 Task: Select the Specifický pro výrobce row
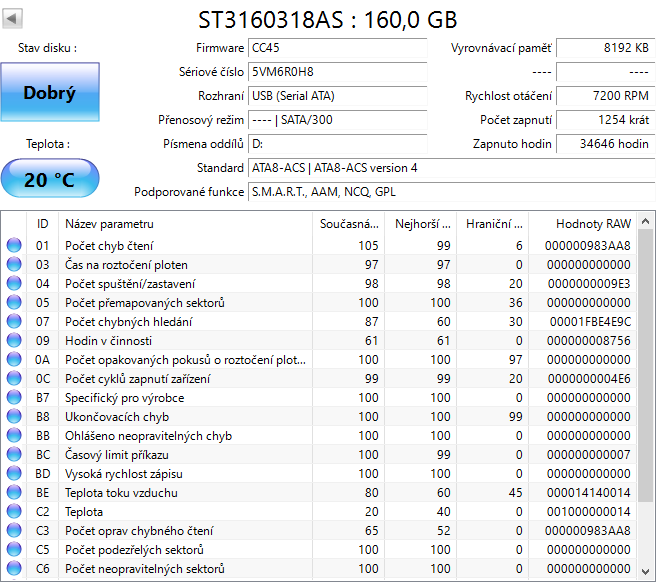click(x=319, y=397)
